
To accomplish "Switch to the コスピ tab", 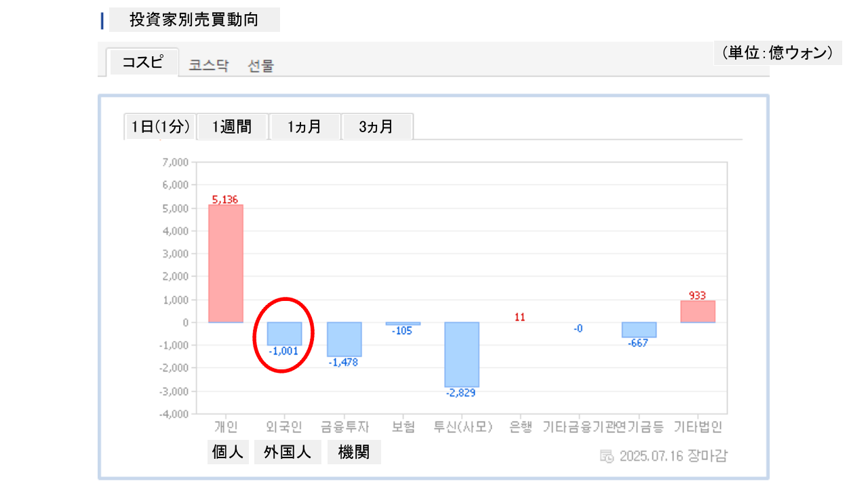I will pos(142,62).
